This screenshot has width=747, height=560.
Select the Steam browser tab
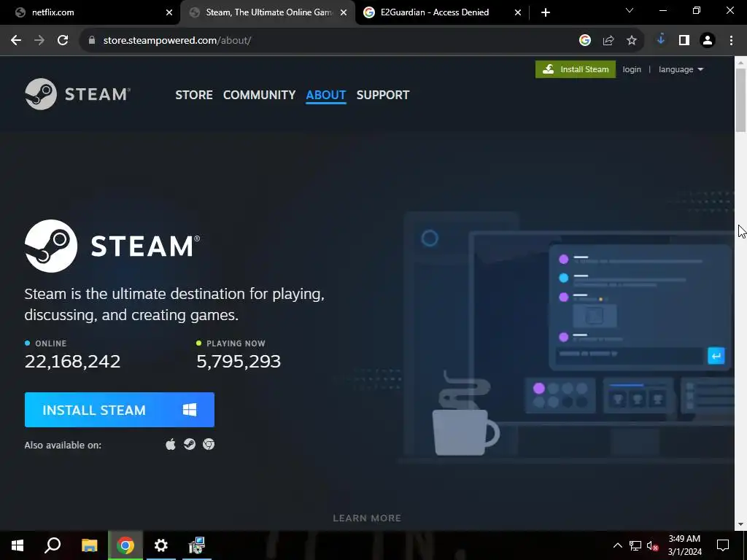[267, 12]
